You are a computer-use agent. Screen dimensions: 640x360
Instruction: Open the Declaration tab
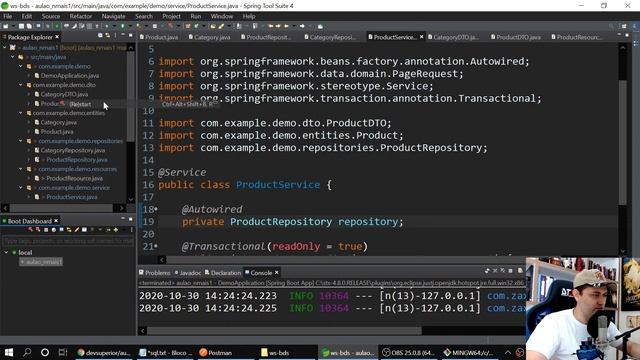(223, 273)
